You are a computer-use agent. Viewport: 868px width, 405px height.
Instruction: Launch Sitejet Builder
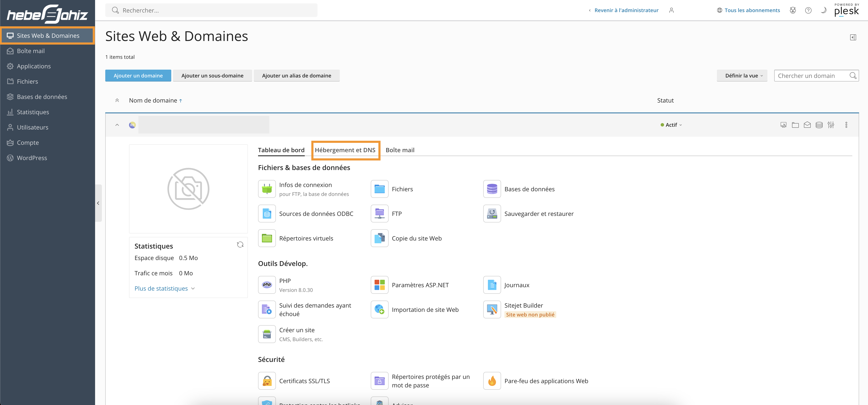(523, 305)
